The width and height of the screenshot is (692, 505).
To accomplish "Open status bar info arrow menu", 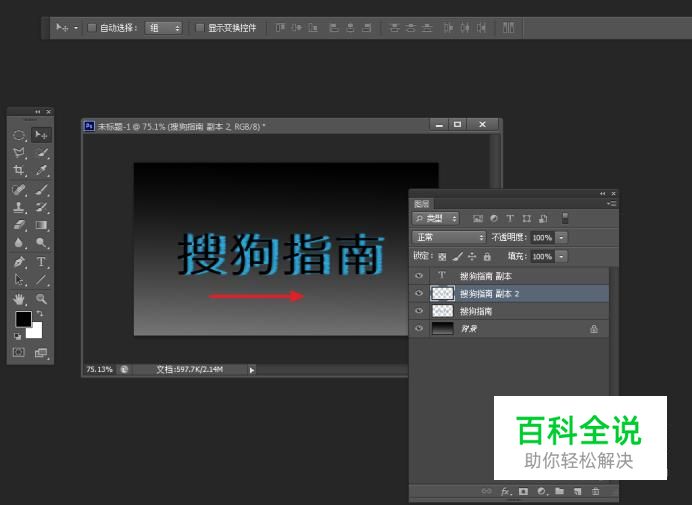I will pyautogui.click(x=252, y=370).
